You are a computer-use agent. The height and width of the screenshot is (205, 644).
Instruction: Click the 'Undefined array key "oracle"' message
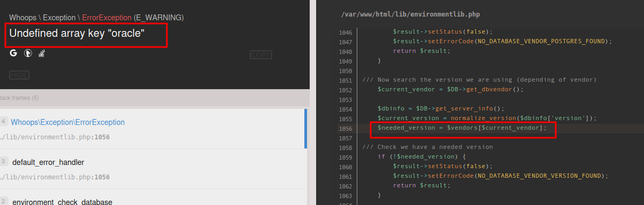coord(77,33)
